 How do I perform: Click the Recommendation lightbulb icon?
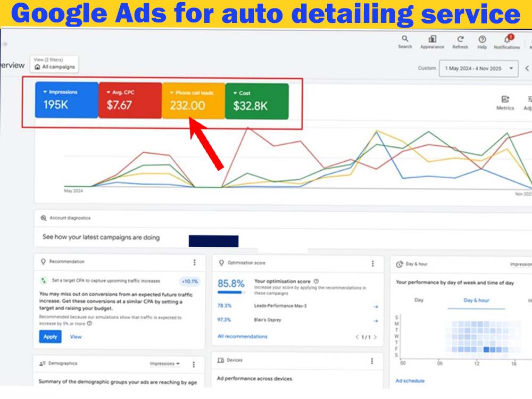(x=43, y=262)
